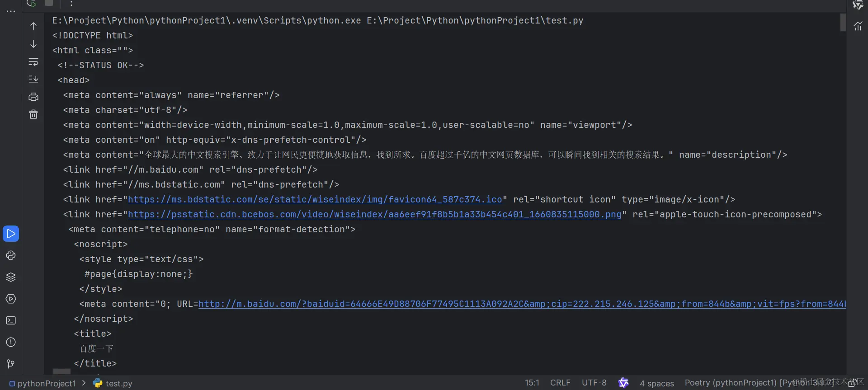Screen dimensions: 868x390
Task: Click the stop process square icon
Action: pyautogui.click(x=49, y=3)
